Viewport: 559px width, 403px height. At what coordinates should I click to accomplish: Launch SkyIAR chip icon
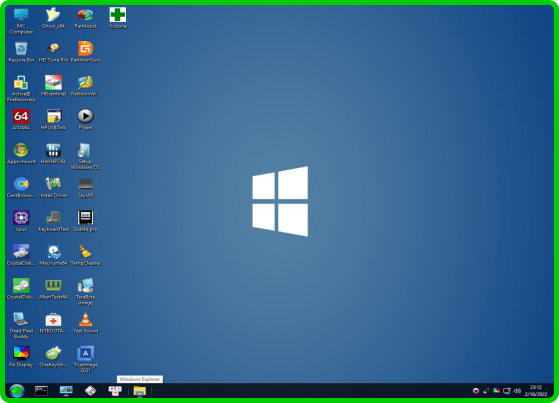coord(85,187)
